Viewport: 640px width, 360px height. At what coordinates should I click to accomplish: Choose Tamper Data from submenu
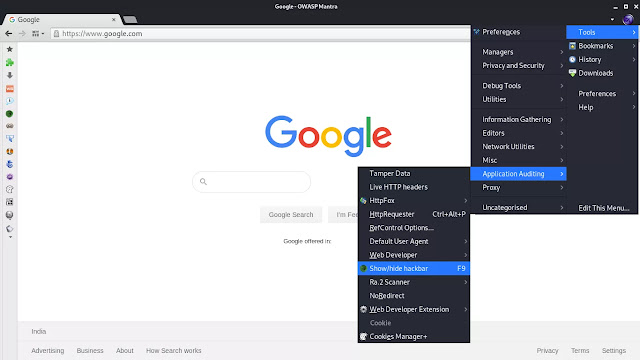pos(414,173)
